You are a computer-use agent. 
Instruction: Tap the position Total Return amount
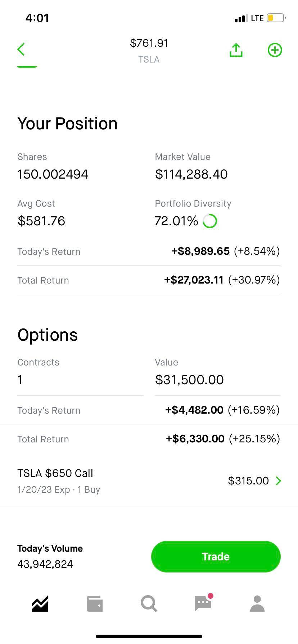coord(194,280)
